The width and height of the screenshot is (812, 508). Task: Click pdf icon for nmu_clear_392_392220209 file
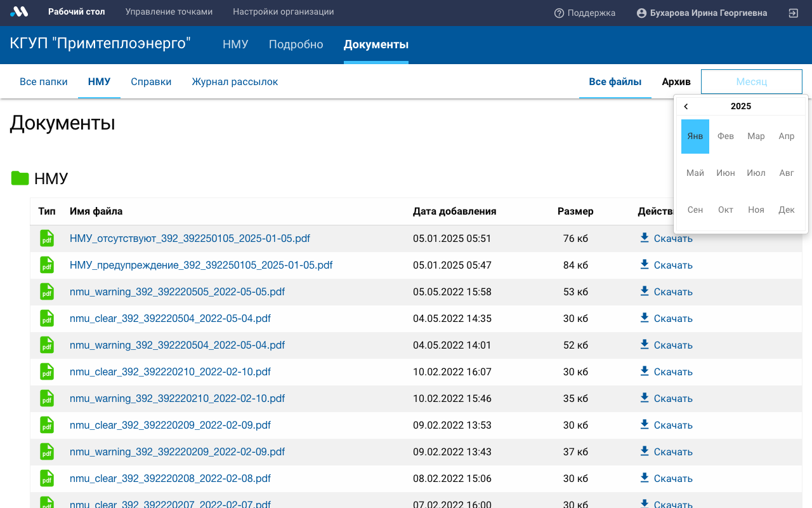(47, 425)
